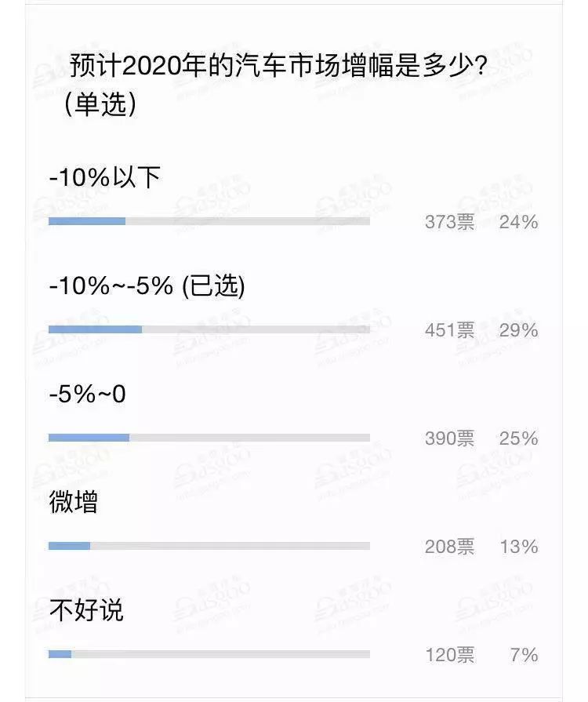
Task: Choose the -10%~-5% (已选) option
Action: pyautogui.click(x=147, y=286)
